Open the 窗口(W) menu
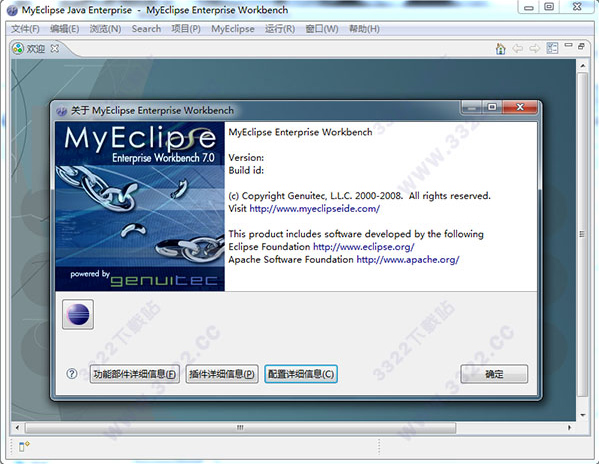599x464 pixels. tap(322, 29)
